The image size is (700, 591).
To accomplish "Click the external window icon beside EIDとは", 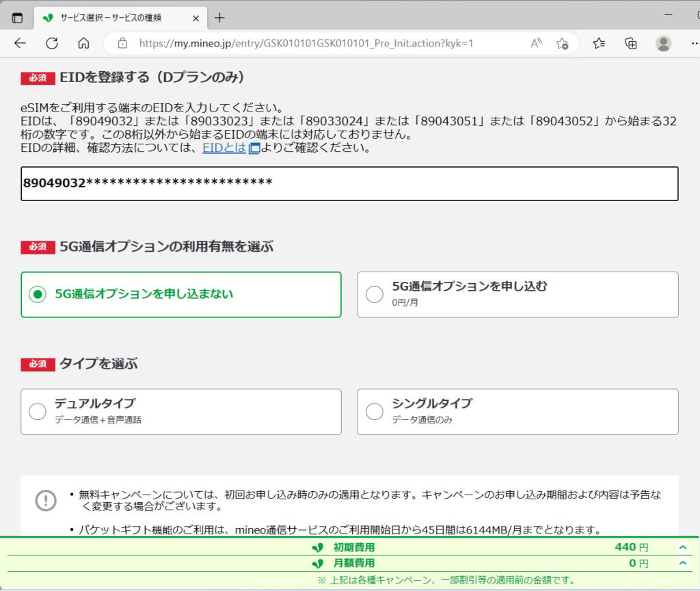I will tap(254, 148).
